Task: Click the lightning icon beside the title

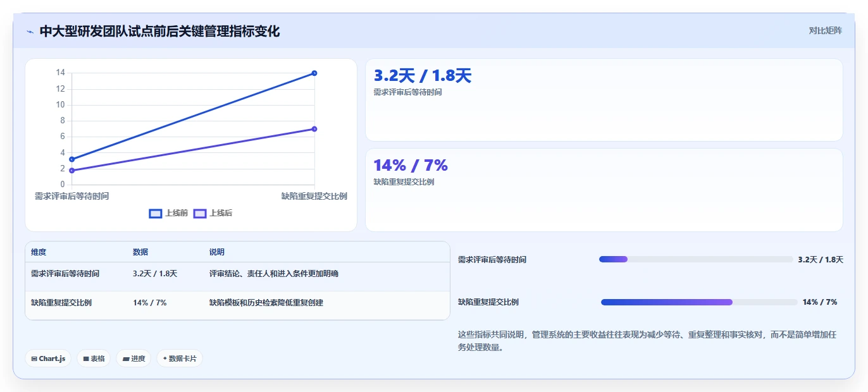Action: tap(30, 31)
